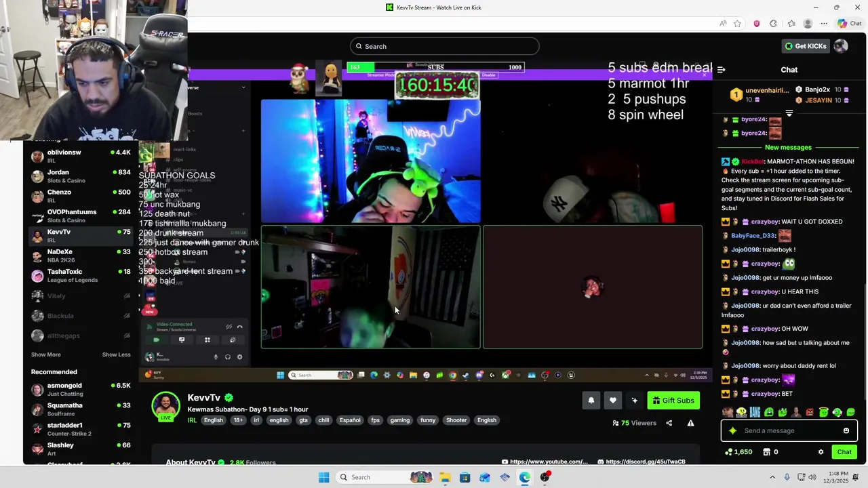Open Copilot Chat button in Edge
Viewport: 868px width, 488px height.
[849, 24]
